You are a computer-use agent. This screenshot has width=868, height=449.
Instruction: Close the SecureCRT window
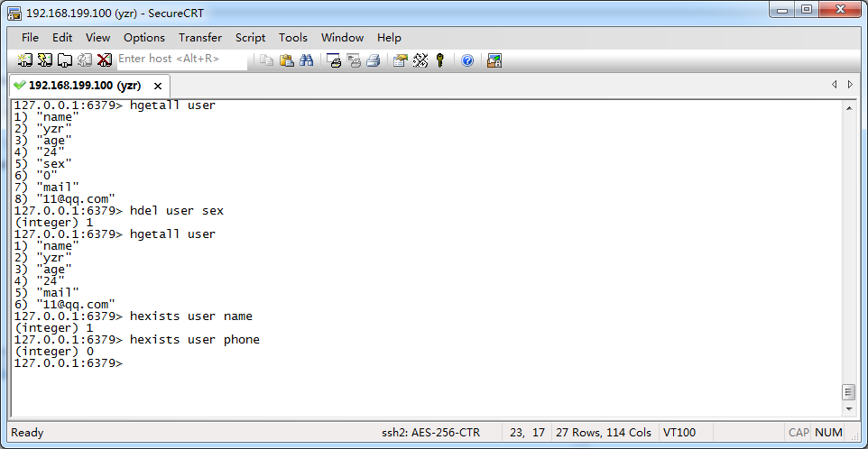[x=840, y=9]
